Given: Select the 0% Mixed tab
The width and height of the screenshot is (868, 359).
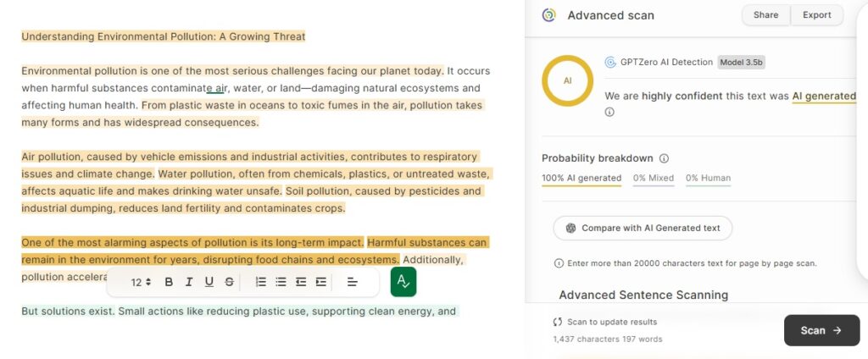Looking at the screenshot, I should pos(654,178).
